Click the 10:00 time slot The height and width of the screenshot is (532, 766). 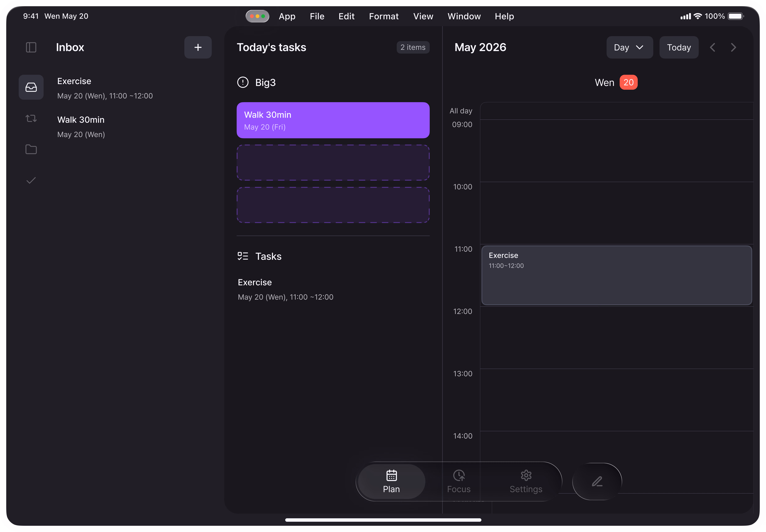coord(616,213)
